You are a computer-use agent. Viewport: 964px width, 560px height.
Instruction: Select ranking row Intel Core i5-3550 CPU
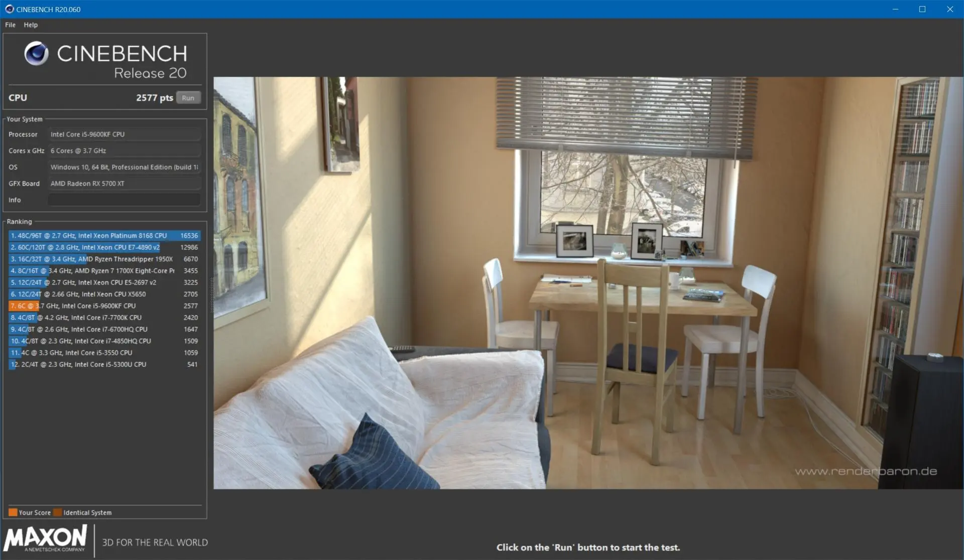(x=104, y=353)
